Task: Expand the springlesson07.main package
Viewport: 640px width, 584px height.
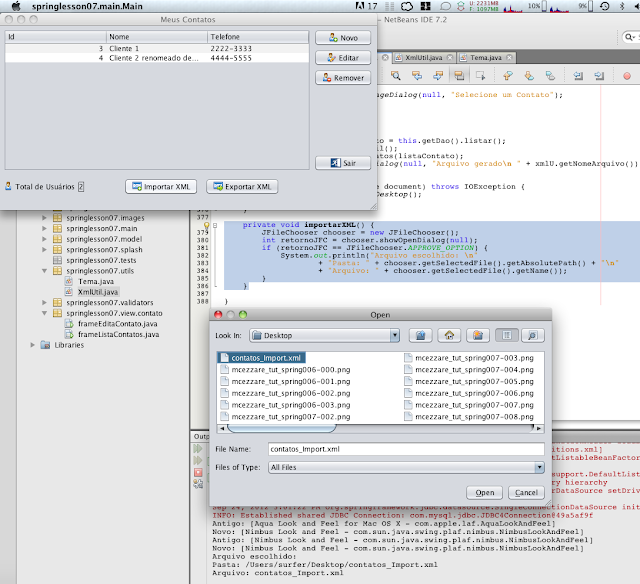Action: pyautogui.click(x=44, y=229)
